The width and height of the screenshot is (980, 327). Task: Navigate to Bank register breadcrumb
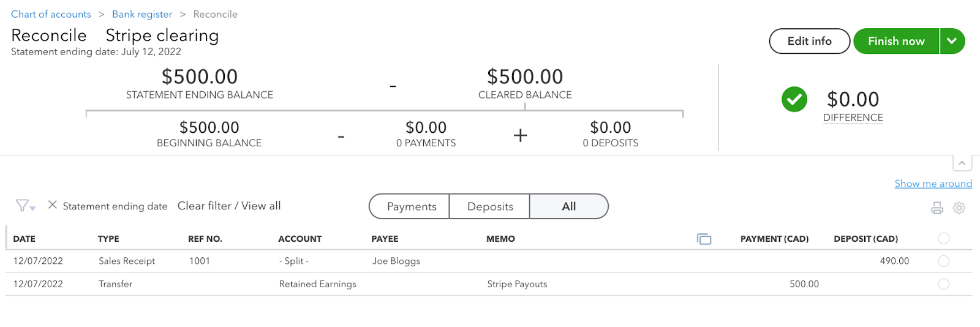tap(142, 14)
